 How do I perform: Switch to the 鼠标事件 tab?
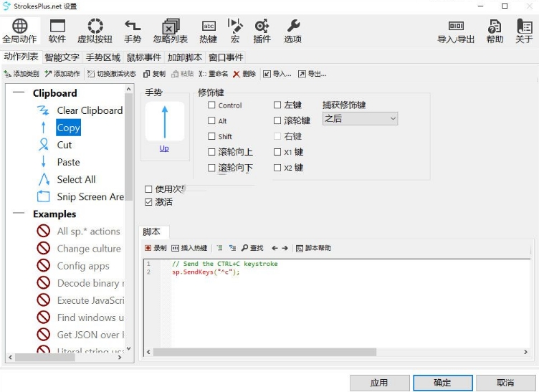point(145,57)
